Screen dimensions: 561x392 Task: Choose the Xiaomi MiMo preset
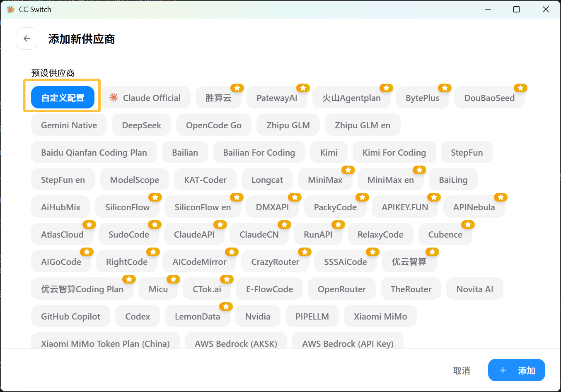pos(380,316)
